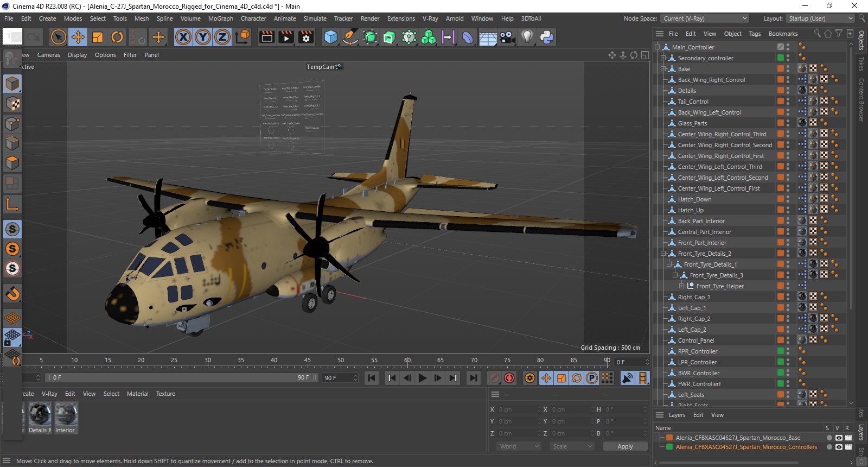Open viewport Cameras menu

[49, 55]
